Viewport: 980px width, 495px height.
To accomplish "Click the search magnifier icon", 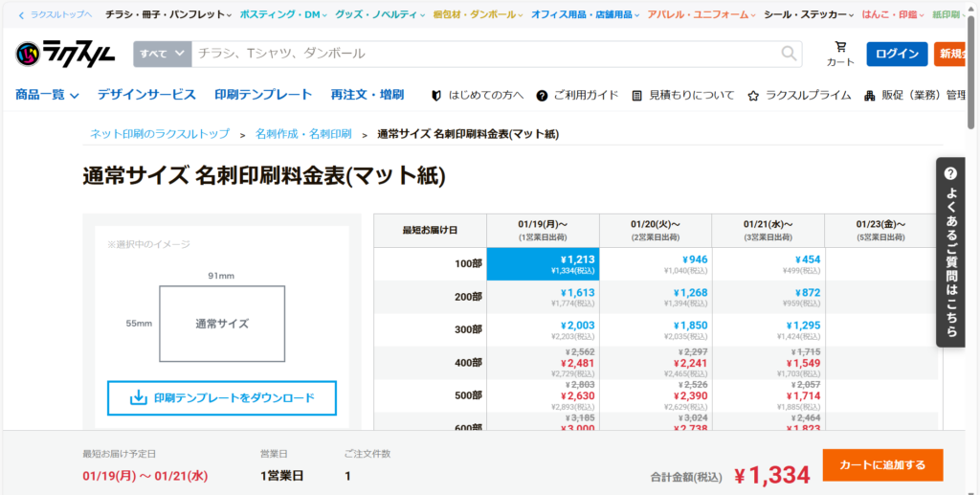I will (x=790, y=54).
